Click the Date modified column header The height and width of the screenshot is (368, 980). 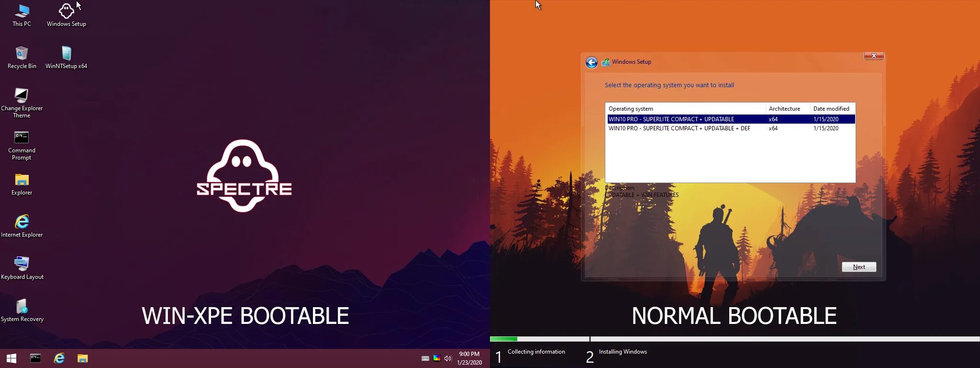click(832, 109)
